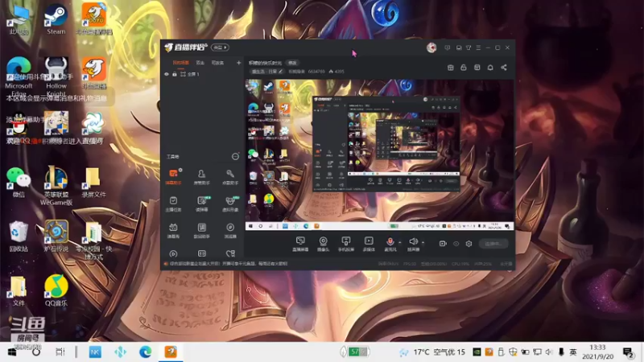Image resolution: width=644 pixels, height=362 pixels.
Task: Open the microphone-shaped tool in the first toolbox row
Action: click(x=230, y=177)
